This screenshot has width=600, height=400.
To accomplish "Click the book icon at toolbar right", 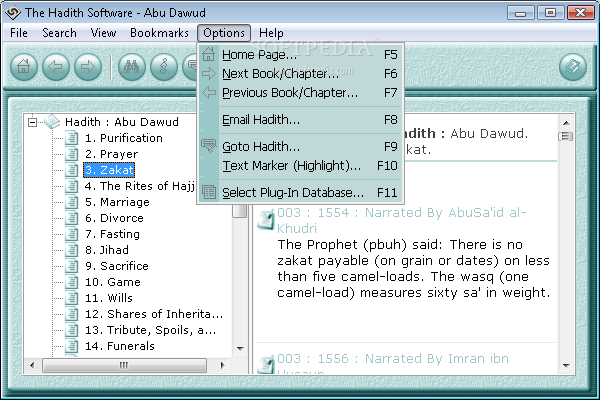I will [572, 67].
